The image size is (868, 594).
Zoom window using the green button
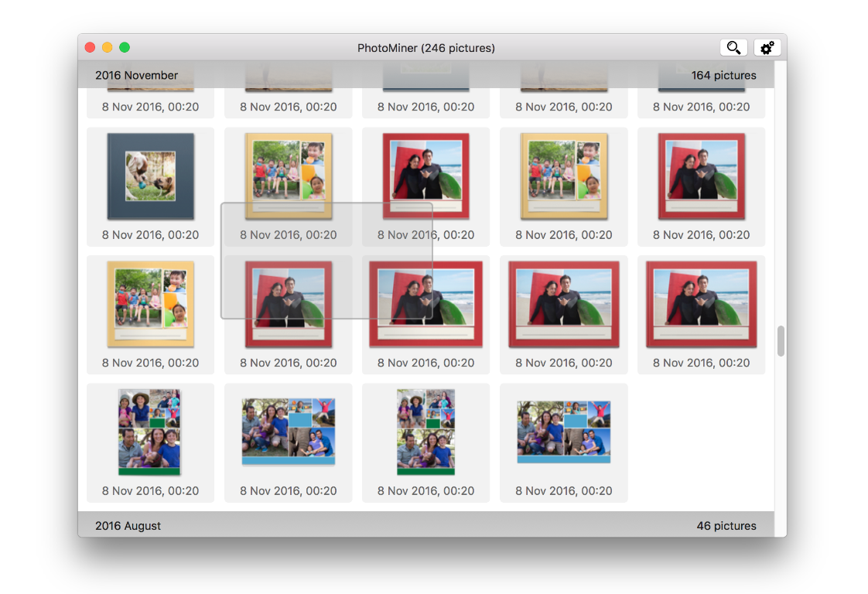tap(125, 48)
